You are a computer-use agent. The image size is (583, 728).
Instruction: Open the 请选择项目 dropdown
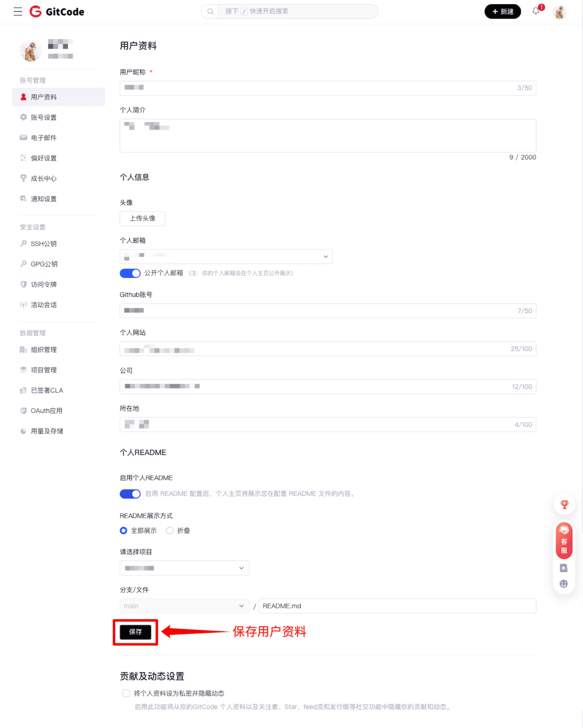click(x=185, y=568)
